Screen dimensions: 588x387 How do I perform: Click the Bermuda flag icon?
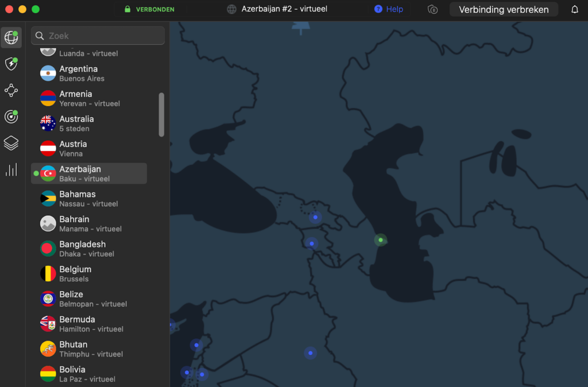click(48, 324)
